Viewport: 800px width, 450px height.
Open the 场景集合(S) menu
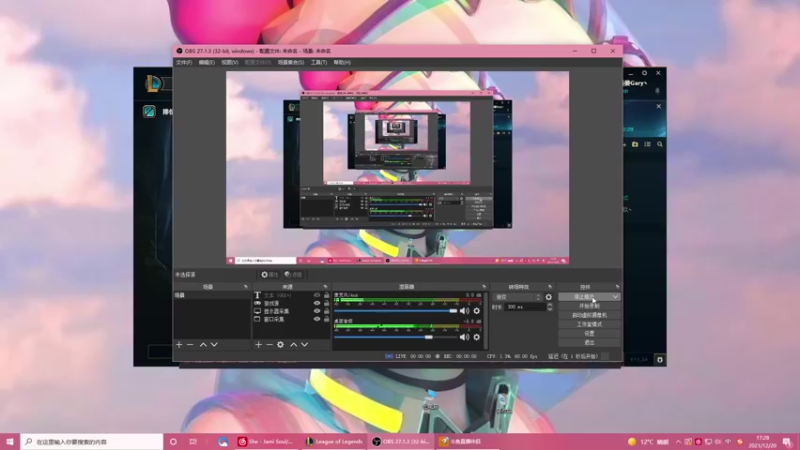pyautogui.click(x=291, y=62)
